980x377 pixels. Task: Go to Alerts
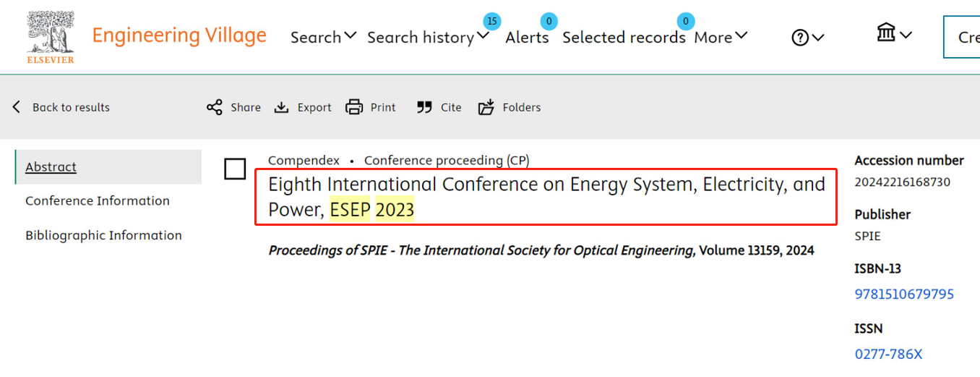click(527, 37)
